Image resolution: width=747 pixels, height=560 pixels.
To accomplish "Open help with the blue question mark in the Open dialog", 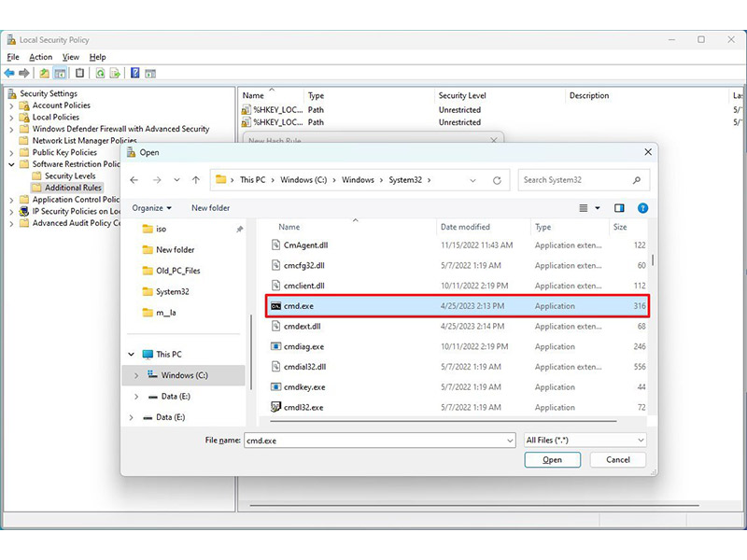I will (x=642, y=208).
